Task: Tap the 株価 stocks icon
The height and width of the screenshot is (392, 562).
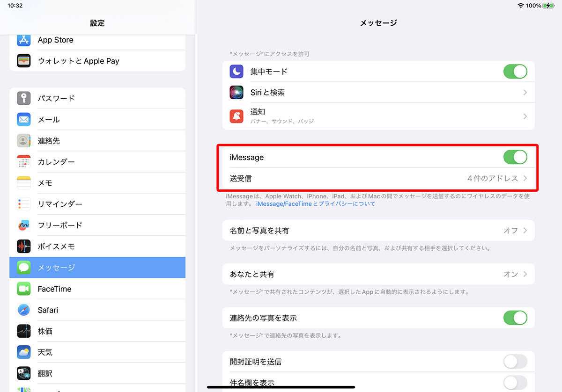Action: point(24,331)
